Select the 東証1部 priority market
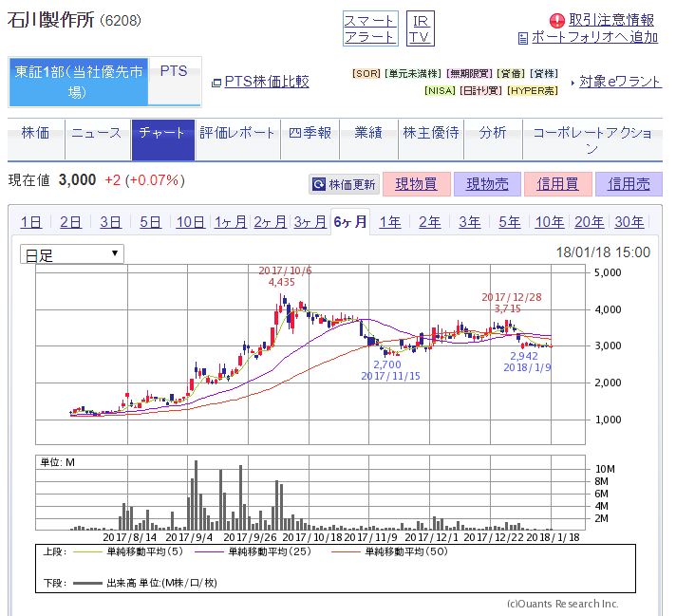 80,82
